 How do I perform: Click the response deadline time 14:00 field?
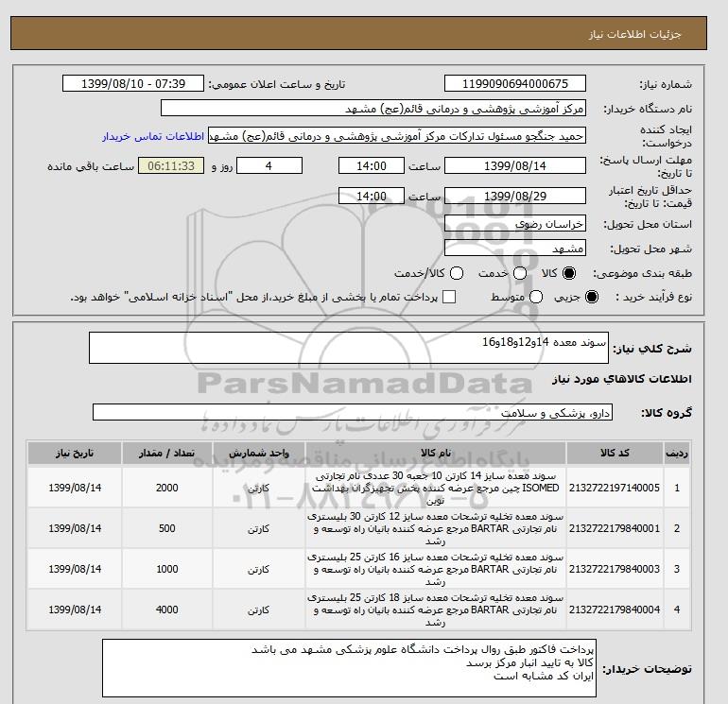tap(372, 165)
